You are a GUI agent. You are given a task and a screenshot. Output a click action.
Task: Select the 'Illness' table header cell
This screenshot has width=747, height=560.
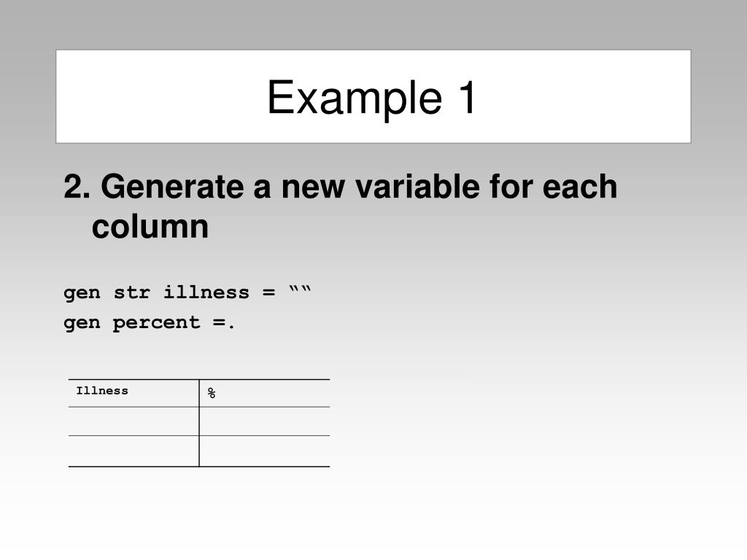(134, 393)
